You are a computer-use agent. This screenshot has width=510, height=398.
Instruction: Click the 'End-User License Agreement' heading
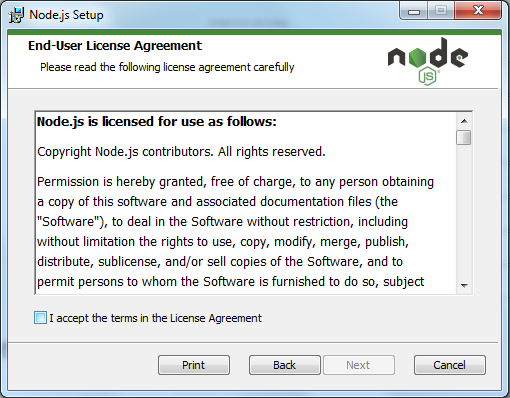click(115, 46)
